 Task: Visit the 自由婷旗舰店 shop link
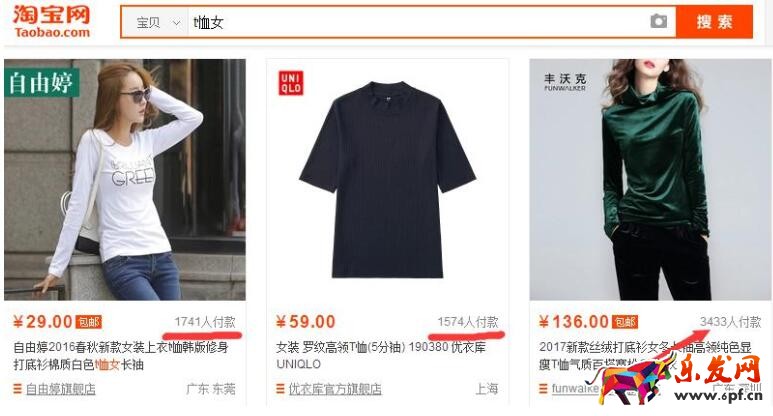click(x=61, y=389)
